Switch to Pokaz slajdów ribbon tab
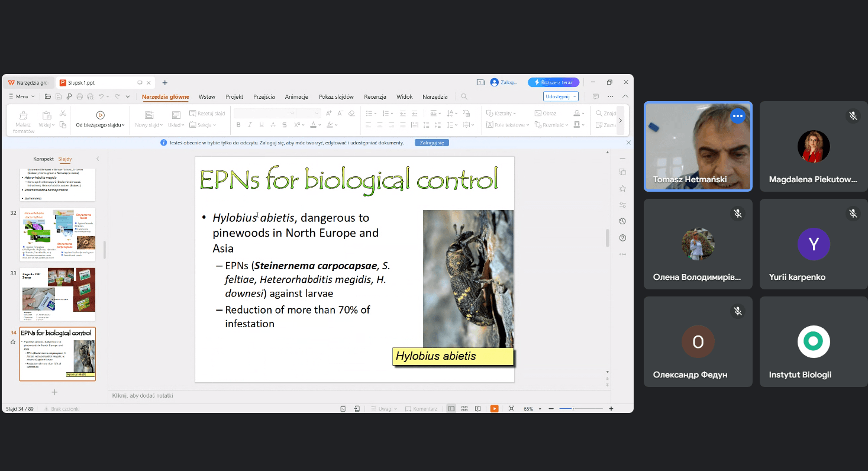The image size is (868, 471). coord(336,96)
